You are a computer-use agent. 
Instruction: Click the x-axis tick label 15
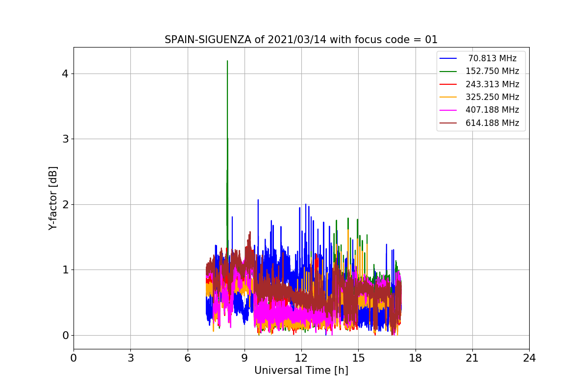(x=358, y=358)
